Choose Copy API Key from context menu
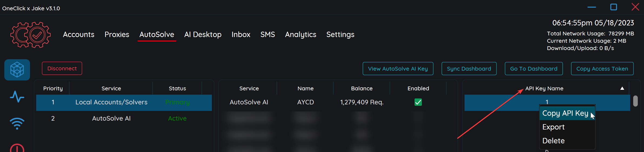 pos(565,113)
